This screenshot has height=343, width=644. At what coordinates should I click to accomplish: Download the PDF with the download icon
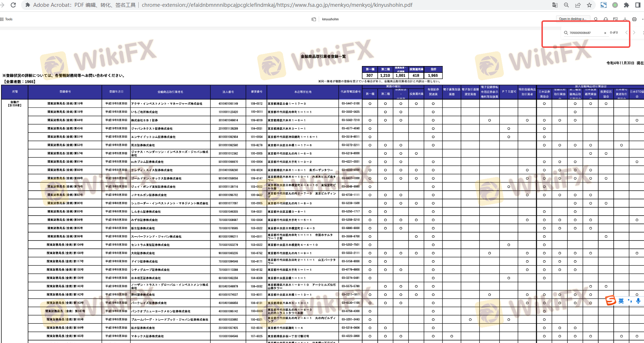point(625,19)
